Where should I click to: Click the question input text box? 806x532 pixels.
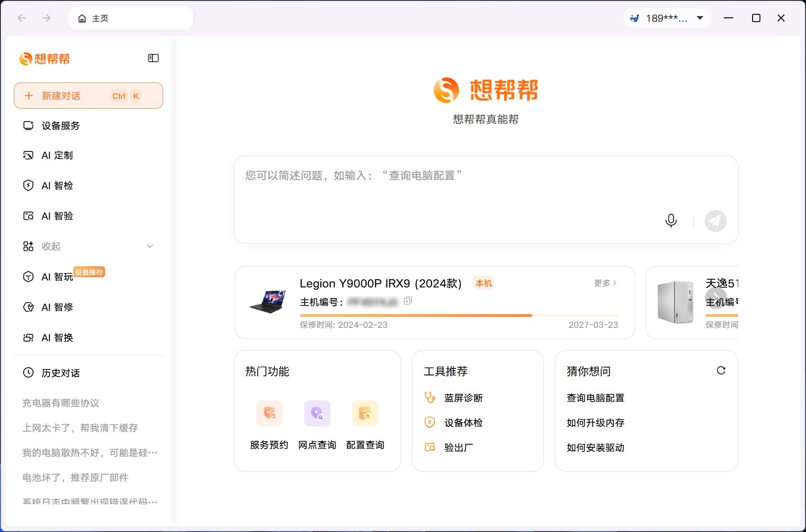486,199
